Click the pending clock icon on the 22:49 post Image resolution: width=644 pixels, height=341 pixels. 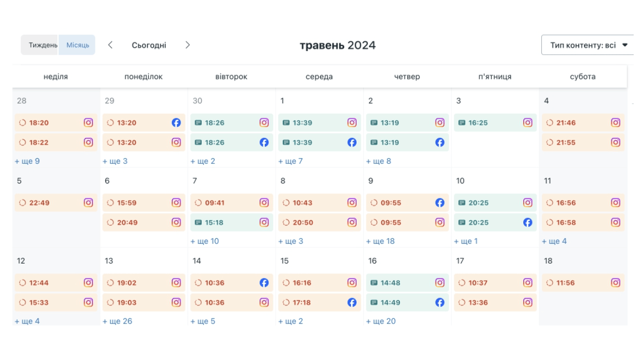(x=22, y=203)
